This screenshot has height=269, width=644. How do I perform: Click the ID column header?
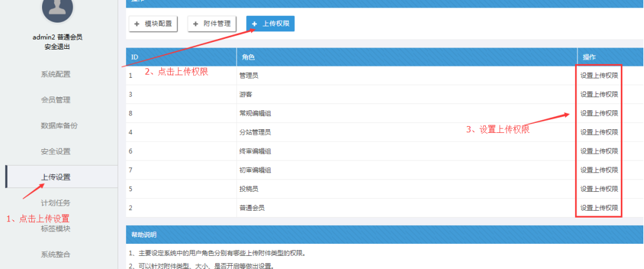[x=134, y=57]
